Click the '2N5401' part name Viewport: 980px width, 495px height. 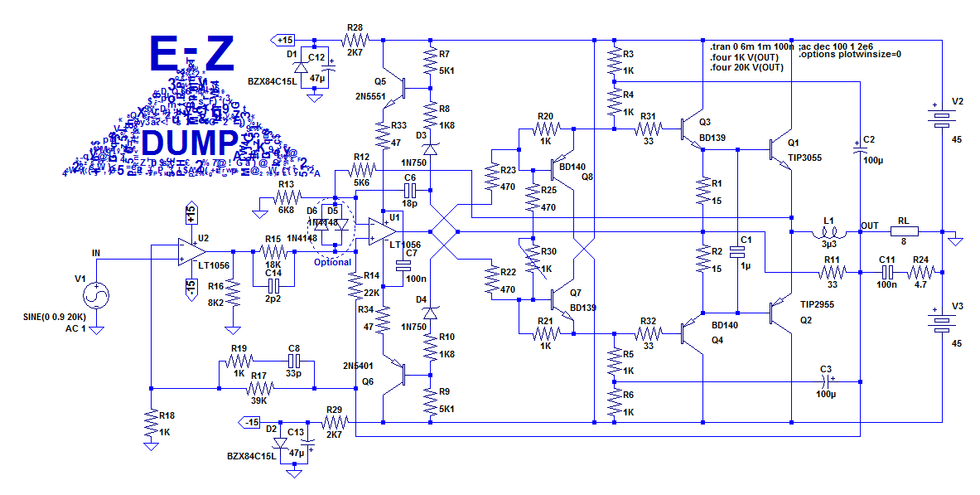pos(358,366)
